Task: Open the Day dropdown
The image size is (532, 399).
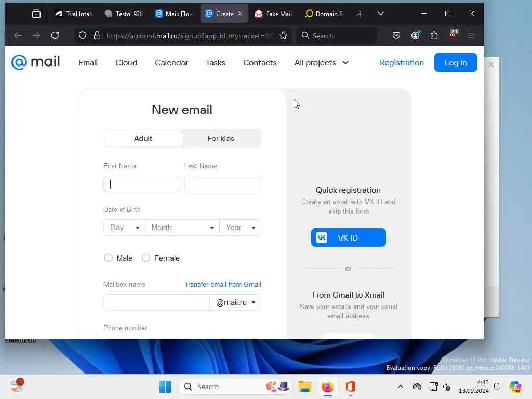Action: pos(124,228)
